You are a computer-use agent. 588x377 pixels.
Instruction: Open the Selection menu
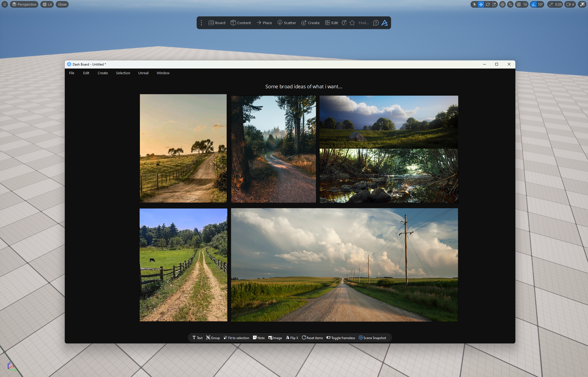tap(123, 73)
